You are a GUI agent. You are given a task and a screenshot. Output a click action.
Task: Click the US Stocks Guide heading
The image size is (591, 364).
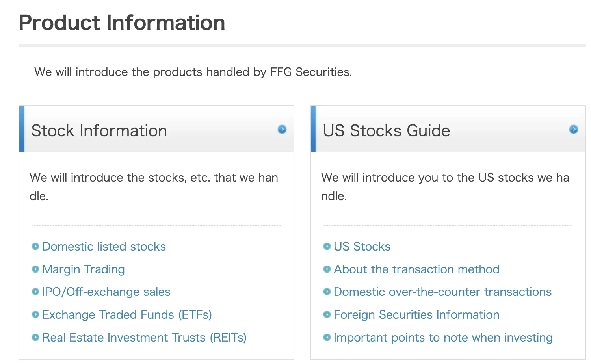[x=387, y=131]
